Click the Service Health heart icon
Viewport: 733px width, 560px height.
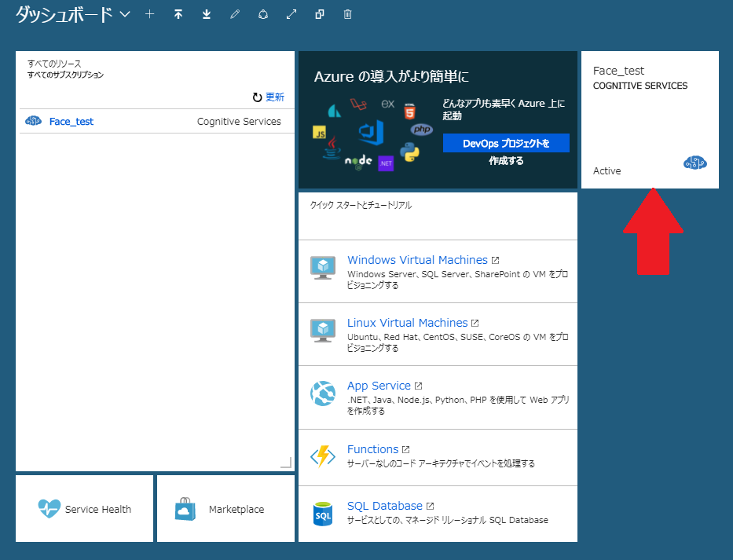49,509
